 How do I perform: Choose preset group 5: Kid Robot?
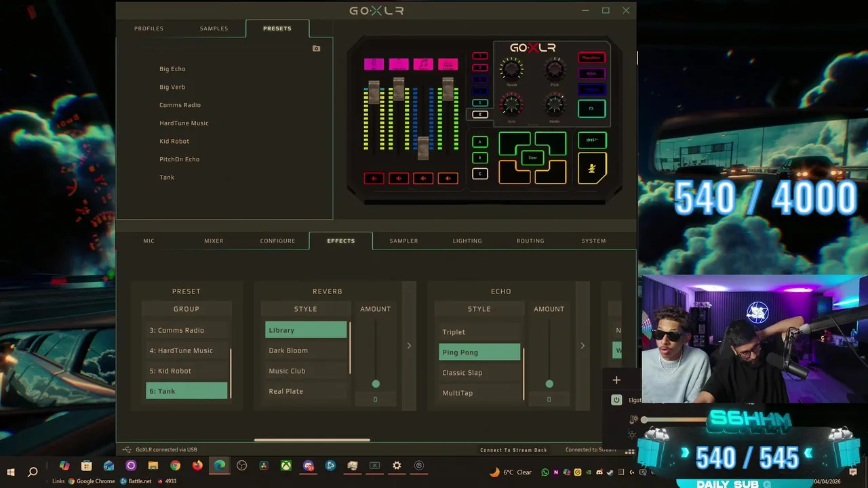[x=186, y=371]
